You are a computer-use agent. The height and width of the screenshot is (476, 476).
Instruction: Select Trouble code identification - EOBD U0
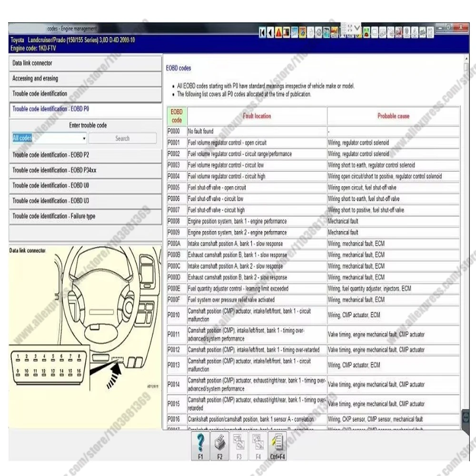pos(85,186)
